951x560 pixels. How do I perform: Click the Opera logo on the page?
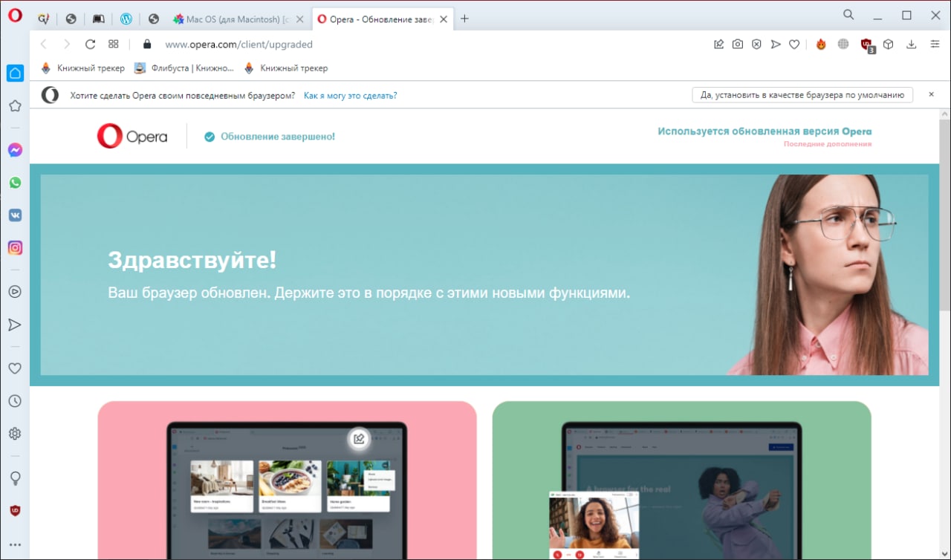[132, 136]
